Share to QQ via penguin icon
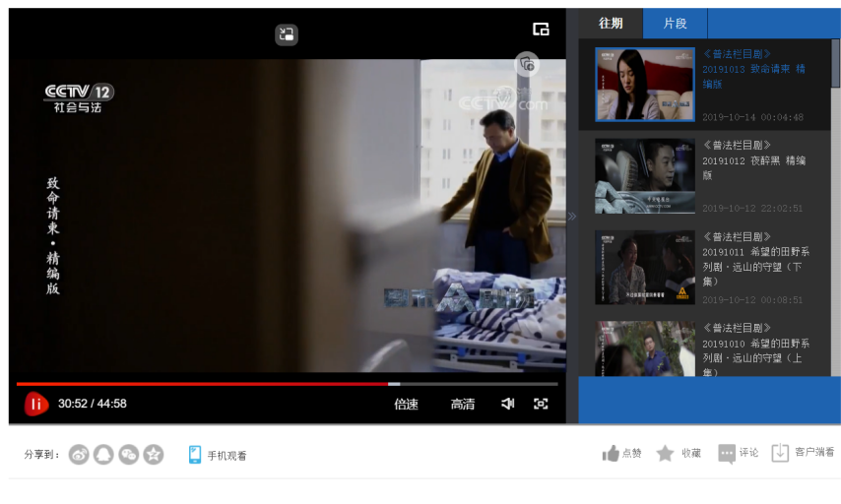Image resolution: width=841 pixels, height=504 pixels. point(103,454)
